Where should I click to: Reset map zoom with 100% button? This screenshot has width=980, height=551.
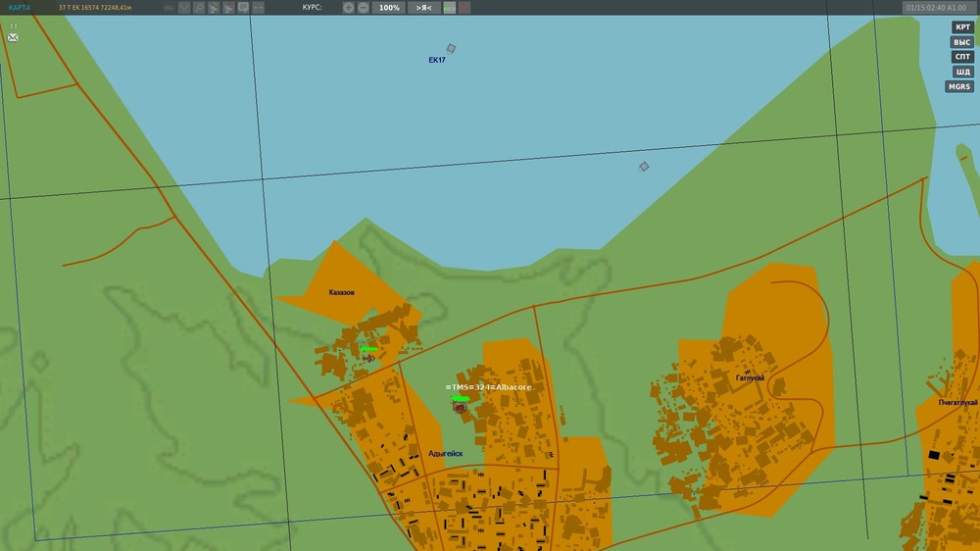(389, 8)
